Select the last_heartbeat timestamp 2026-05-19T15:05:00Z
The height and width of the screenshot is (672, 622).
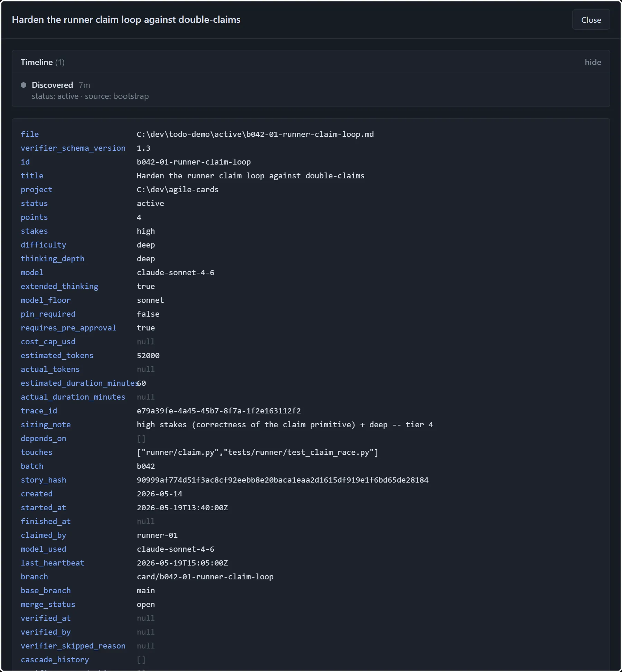182,563
